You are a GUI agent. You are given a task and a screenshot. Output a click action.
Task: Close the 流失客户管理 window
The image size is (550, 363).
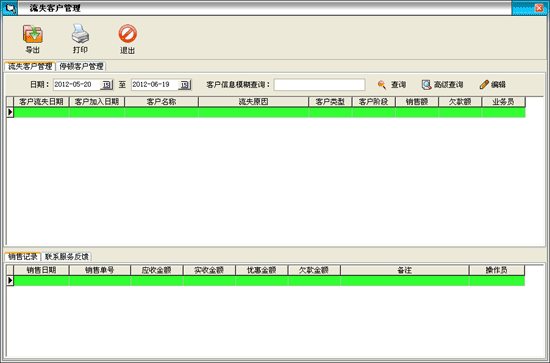[539, 8]
